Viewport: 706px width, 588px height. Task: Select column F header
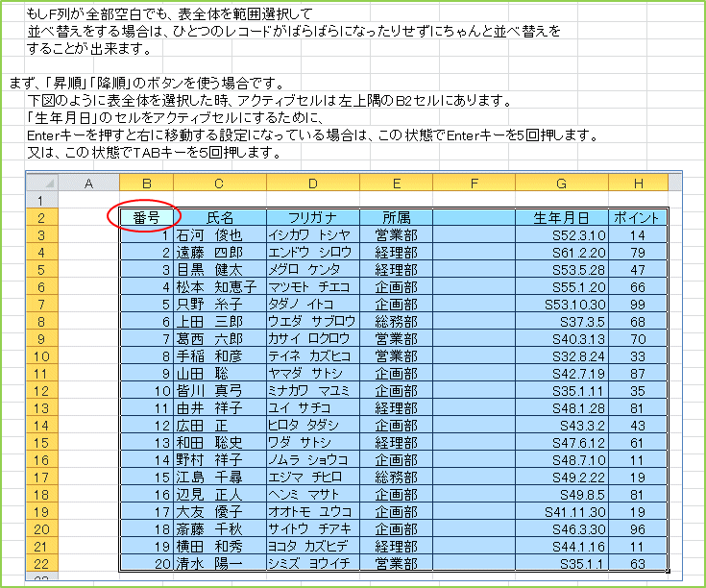pos(475,183)
